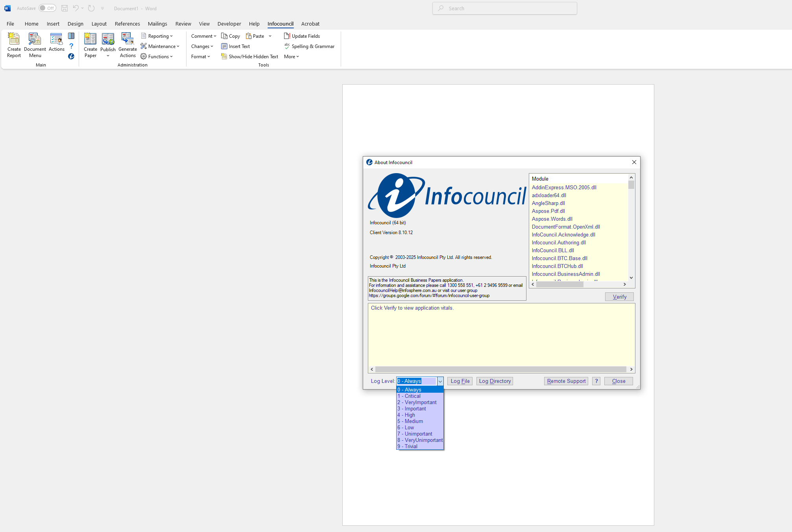Expand the Reporting dropdown
This screenshot has height=532, width=792.
(x=157, y=36)
